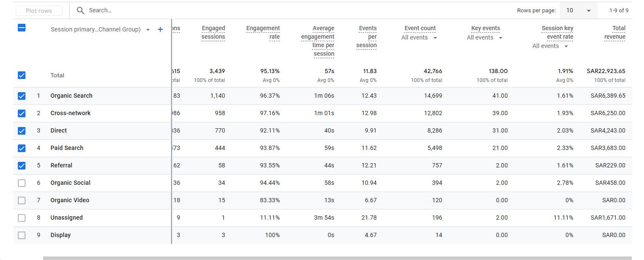Check the Unassigned row checkbox
The height and width of the screenshot is (260, 644).
(22, 218)
